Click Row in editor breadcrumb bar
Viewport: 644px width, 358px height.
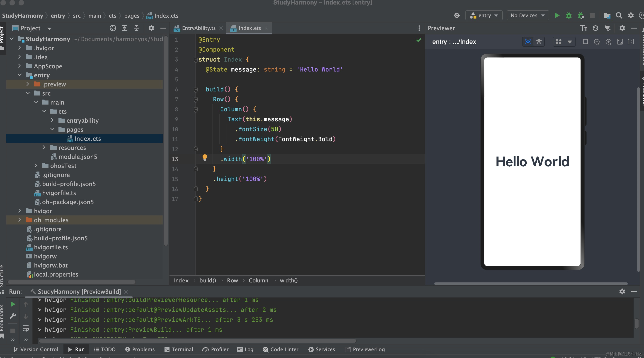232,280
